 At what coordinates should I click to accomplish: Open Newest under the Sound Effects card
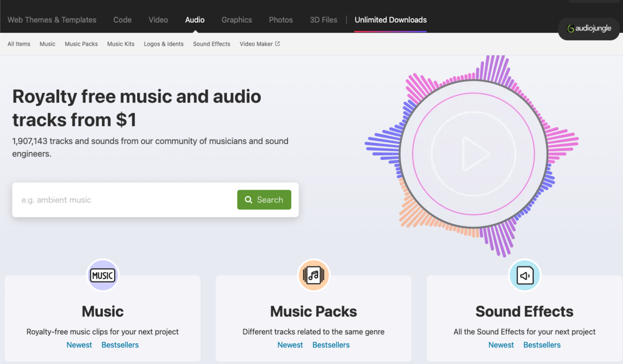pos(501,345)
